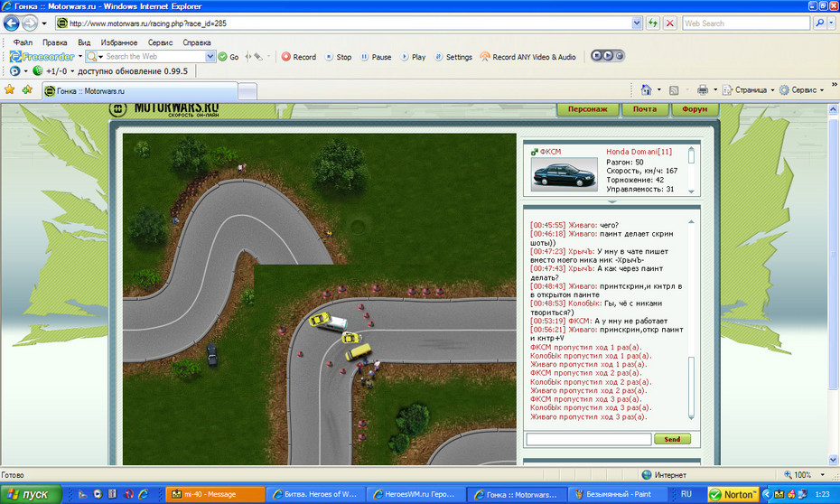Click the Go button on Freecorder toolbar

pyautogui.click(x=229, y=57)
